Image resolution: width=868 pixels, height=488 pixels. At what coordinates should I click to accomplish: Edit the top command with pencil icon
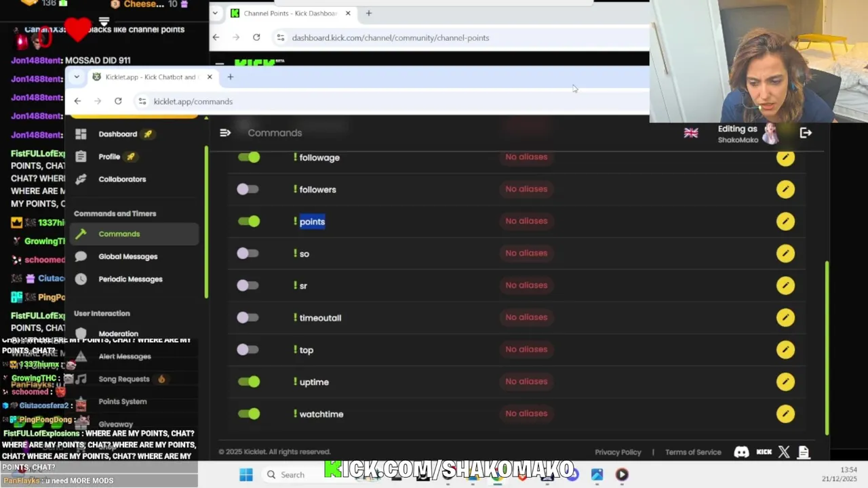click(x=785, y=350)
